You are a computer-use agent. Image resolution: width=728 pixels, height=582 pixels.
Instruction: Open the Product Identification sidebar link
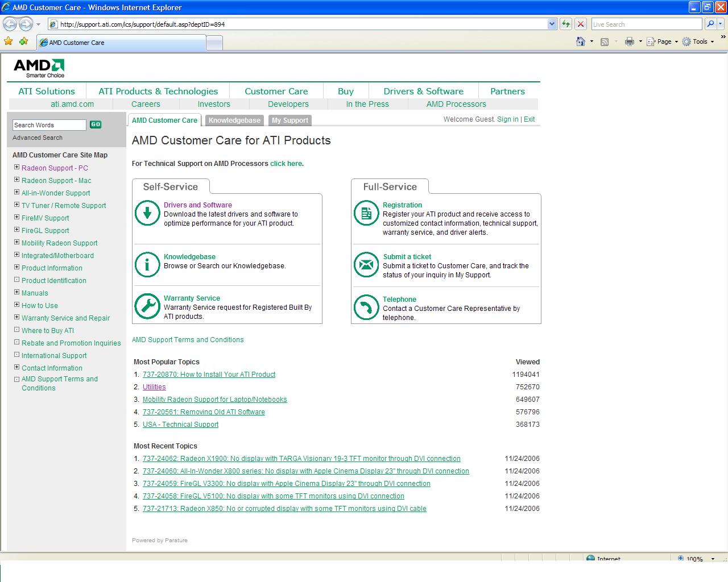click(54, 281)
